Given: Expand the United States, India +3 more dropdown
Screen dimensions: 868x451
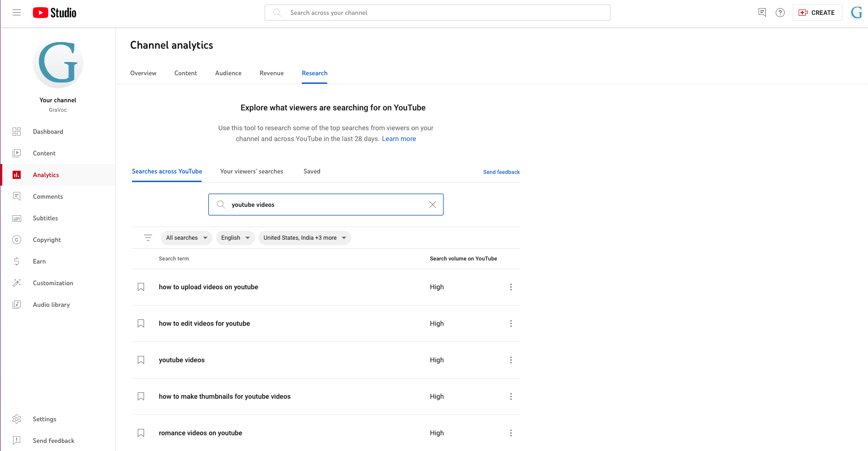Looking at the screenshot, I should point(304,238).
